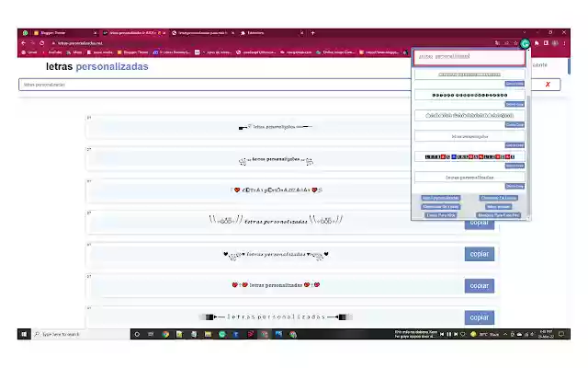Clear the text with the red X
The image size is (588, 368).
tap(548, 85)
